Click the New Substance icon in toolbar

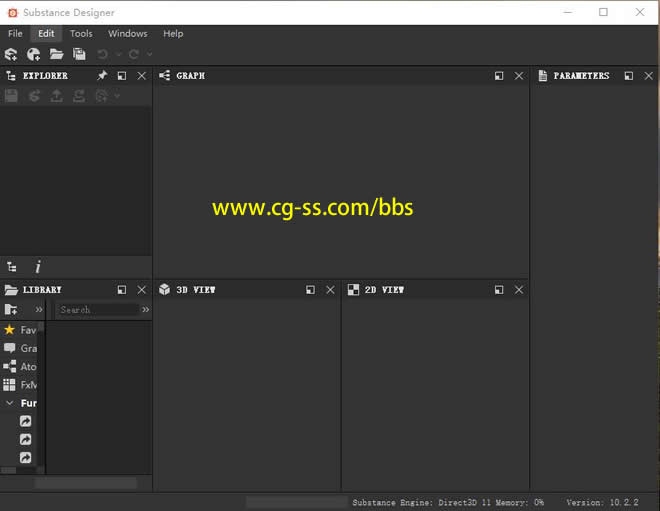point(11,54)
